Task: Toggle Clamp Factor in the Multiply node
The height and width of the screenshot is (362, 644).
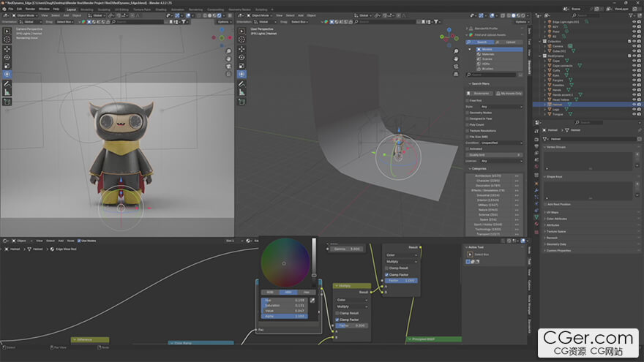Action: 337,320
